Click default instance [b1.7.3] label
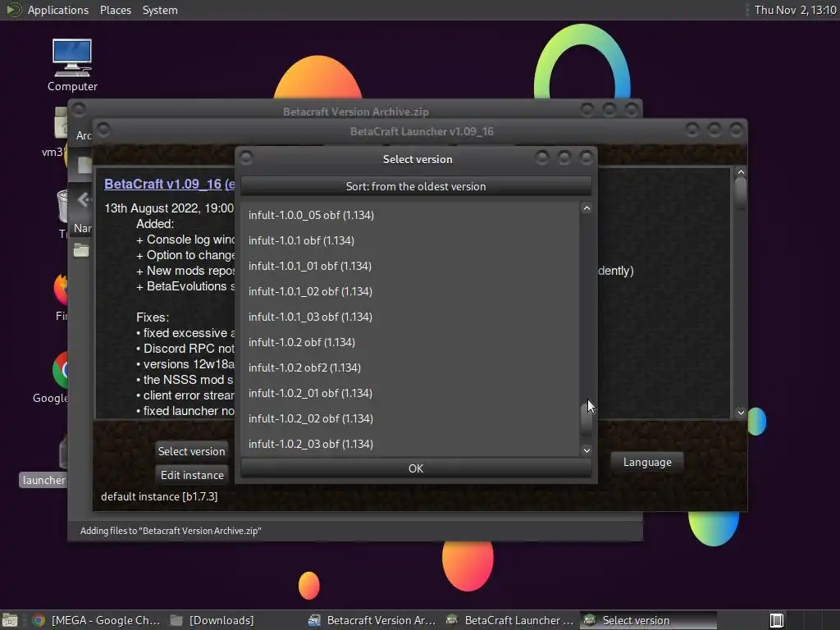Screen dimensions: 840x630 point(159,496)
